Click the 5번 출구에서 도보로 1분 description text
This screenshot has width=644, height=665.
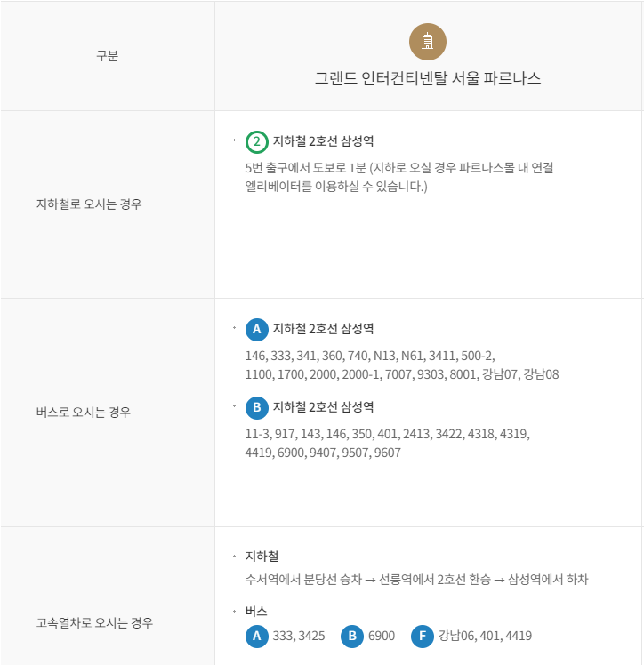[399, 177]
